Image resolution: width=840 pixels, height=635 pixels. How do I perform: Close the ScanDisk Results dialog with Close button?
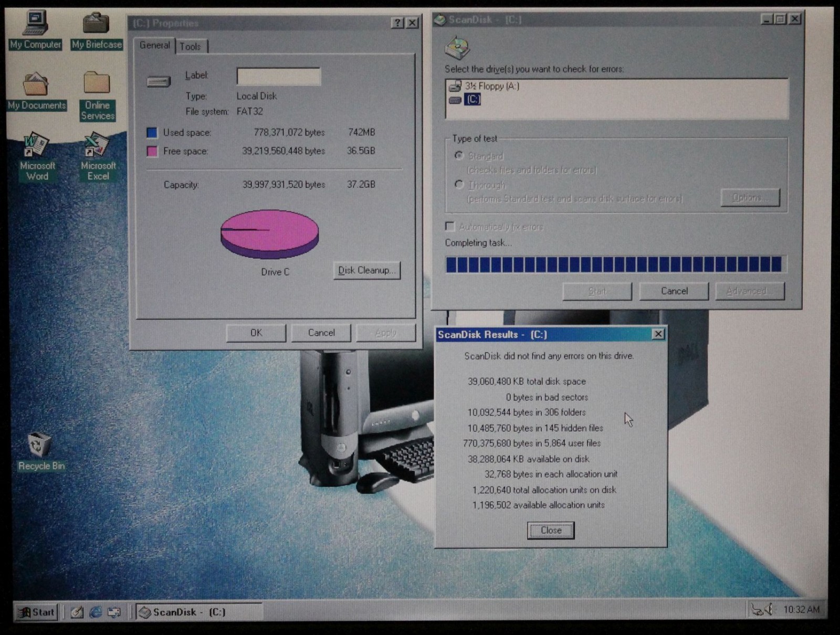tap(551, 530)
